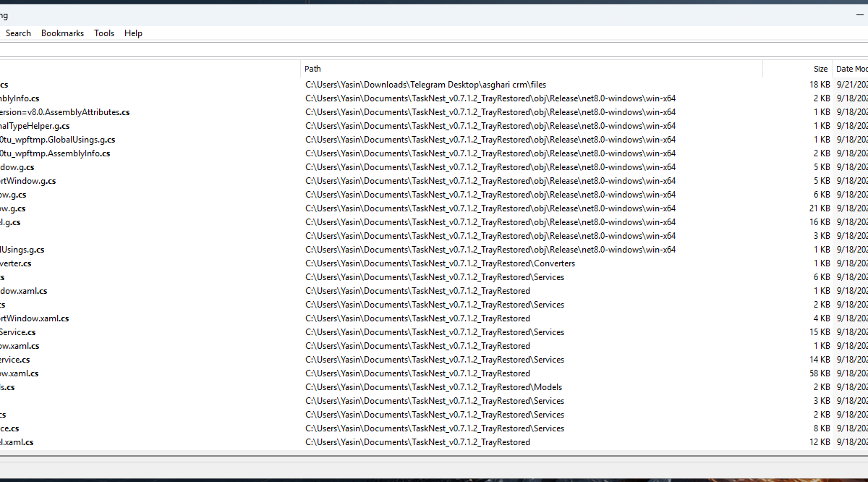
Task: Select the file ending in l.xaml.cs
Action: [17, 442]
